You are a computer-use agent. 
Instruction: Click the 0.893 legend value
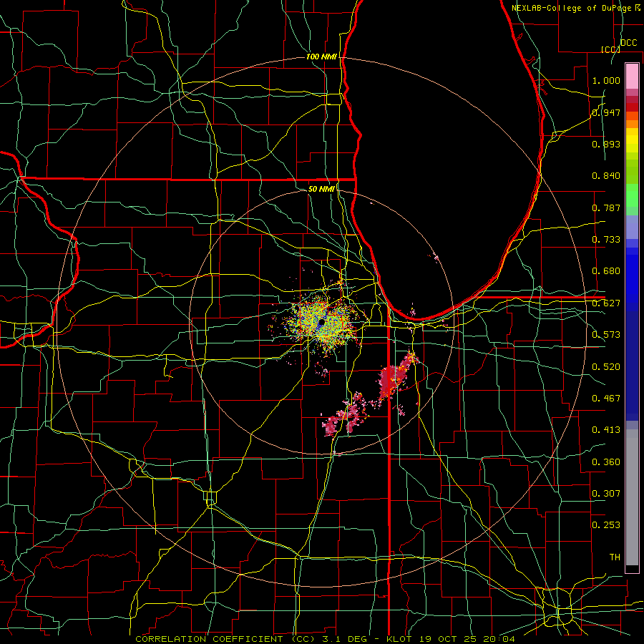pyautogui.click(x=606, y=144)
